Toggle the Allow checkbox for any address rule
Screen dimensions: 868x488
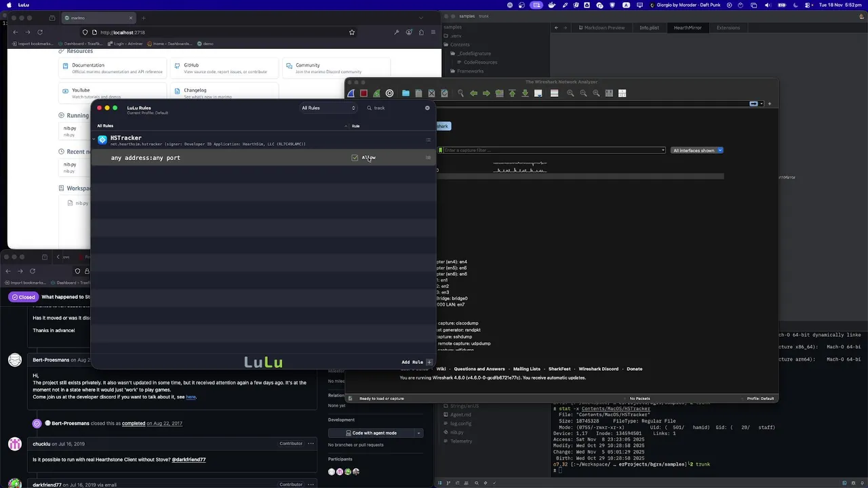tap(355, 158)
